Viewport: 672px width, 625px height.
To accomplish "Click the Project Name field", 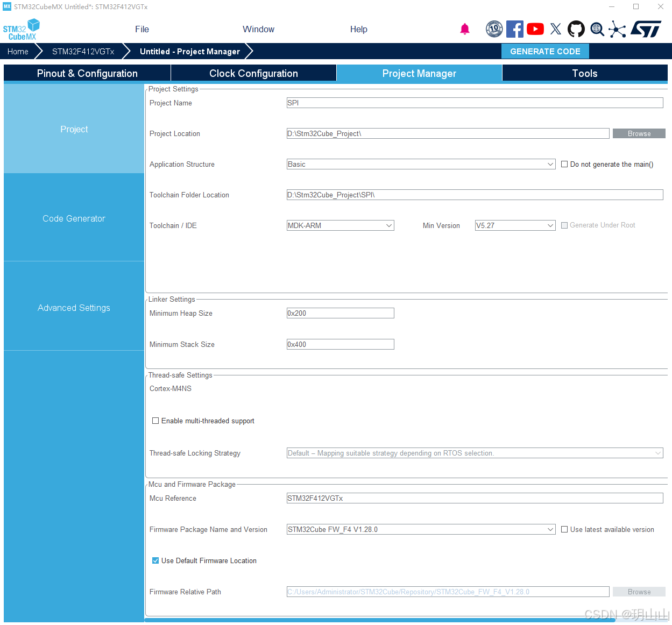I will click(x=475, y=103).
